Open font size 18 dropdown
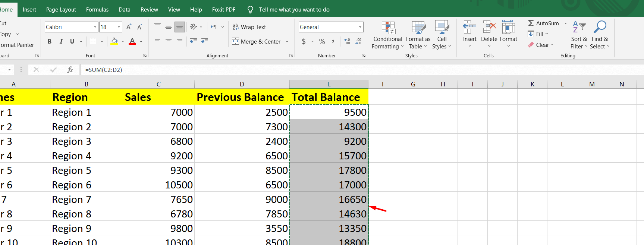 119,27
